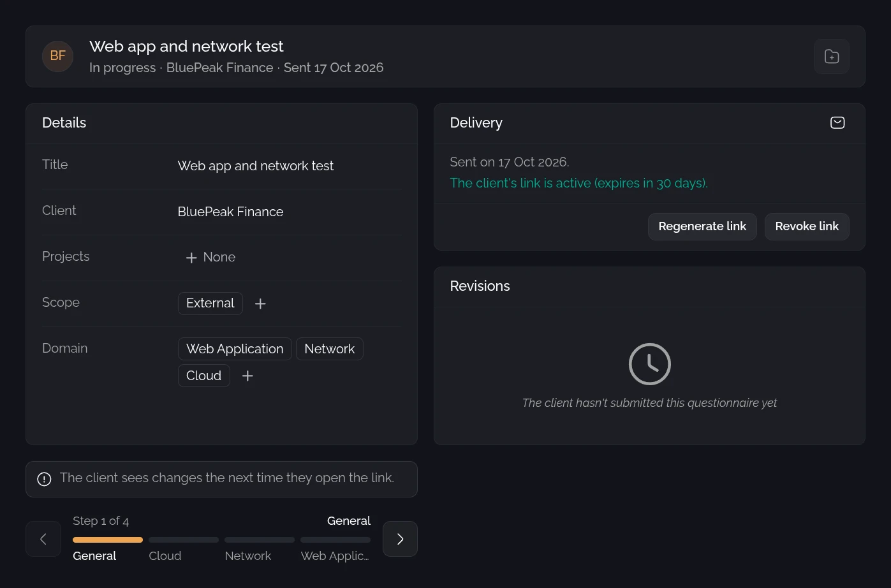The height and width of the screenshot is (588, 891).
Task: Switch to the General step
Action: point(94,555)
